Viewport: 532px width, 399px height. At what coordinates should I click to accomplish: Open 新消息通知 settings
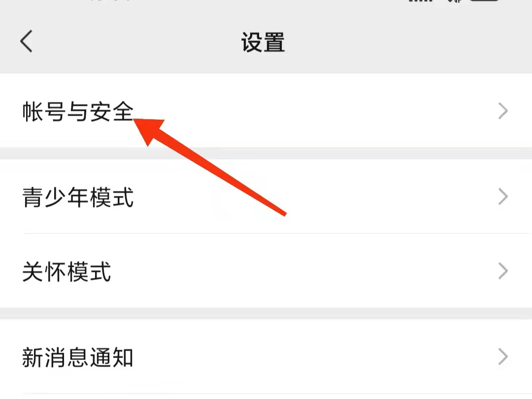pos(266,357)
